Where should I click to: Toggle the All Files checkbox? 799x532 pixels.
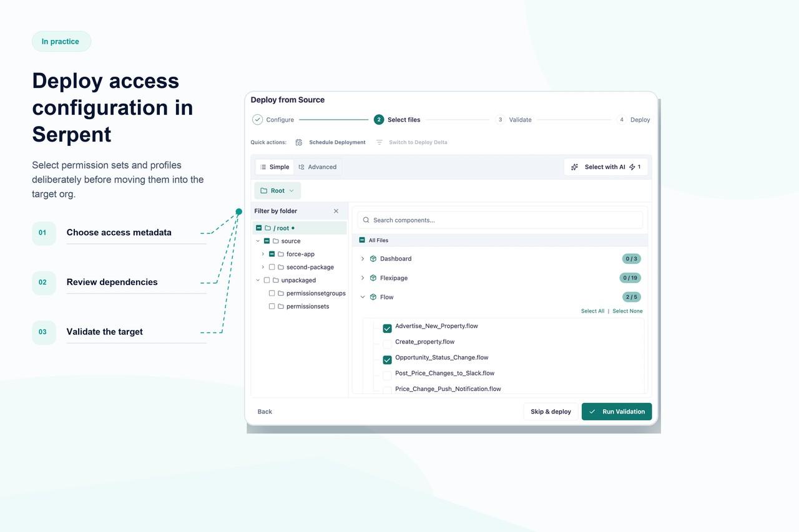pos(362,240)
